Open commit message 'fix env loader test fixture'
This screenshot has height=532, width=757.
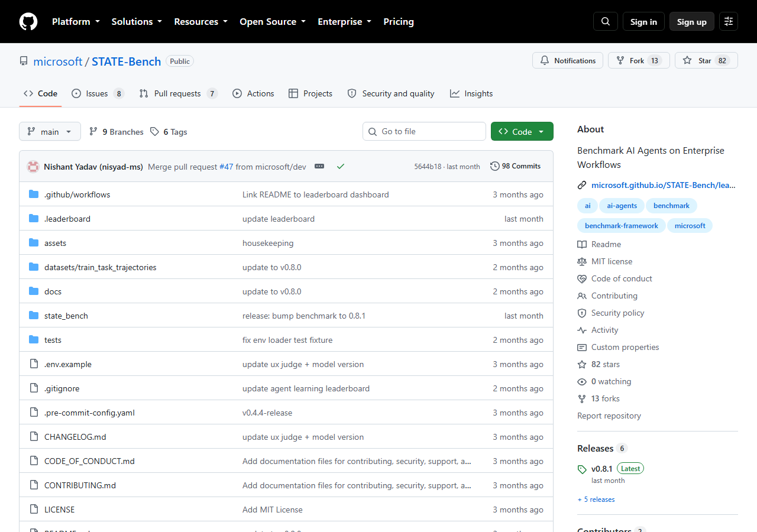click(x=287, y=340)
